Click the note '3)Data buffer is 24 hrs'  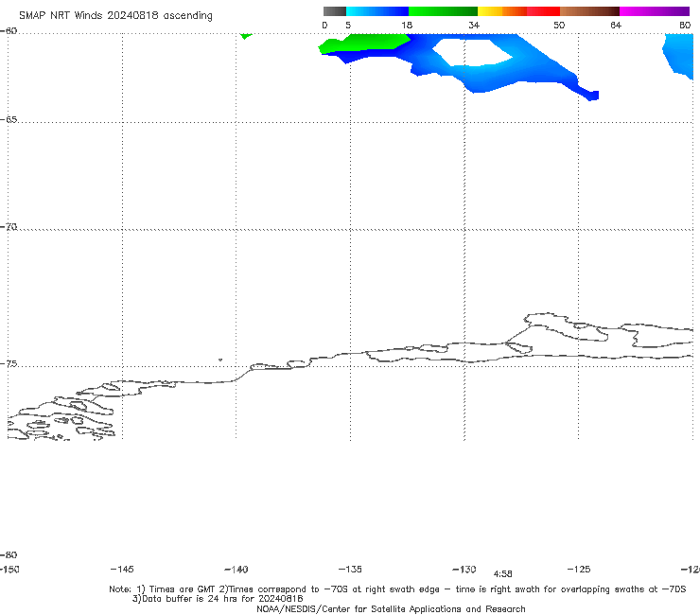tap(218, 599)
